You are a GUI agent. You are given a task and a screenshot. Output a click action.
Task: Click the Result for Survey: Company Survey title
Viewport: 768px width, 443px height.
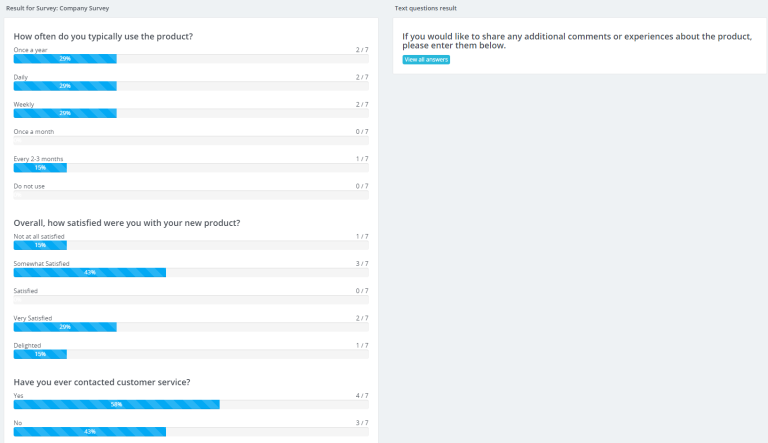pos(65,8)
